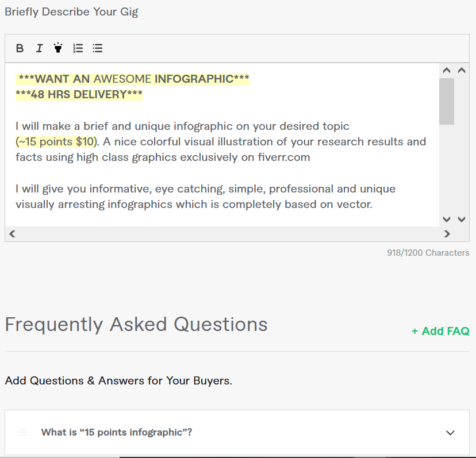This screenshot has width=476, height=458.
Task: Click the horizontal scrollbar track under the editor
Action: (x=230, y=234)
